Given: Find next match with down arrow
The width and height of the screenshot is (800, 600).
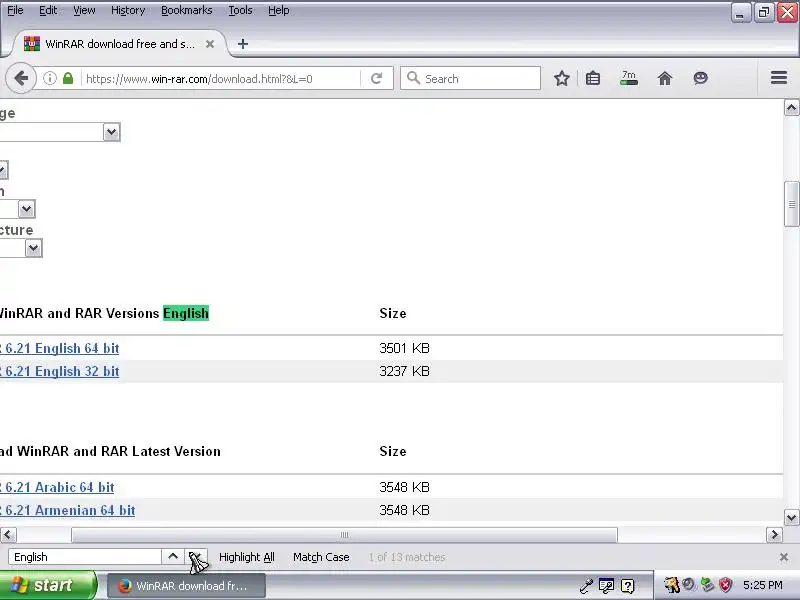Looking at the screenshot, I should [195, 557].
